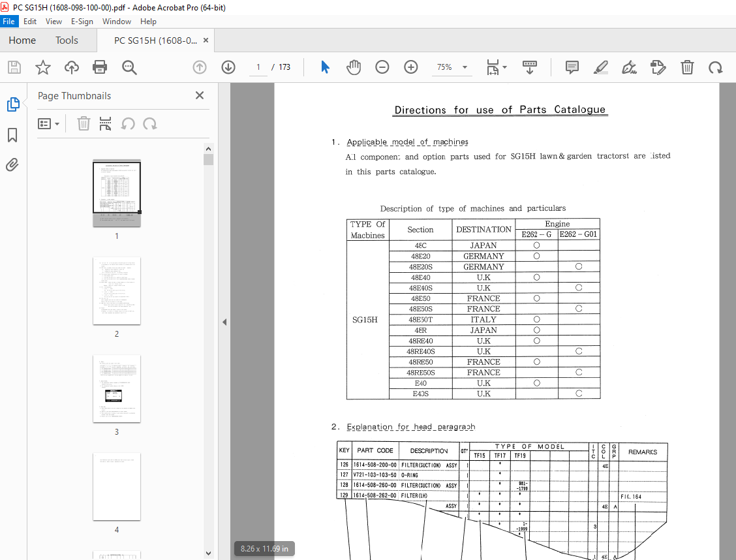Screen dimensions: 736x560
Task: Switch to the Tools tab
Action: pos(67,40)
